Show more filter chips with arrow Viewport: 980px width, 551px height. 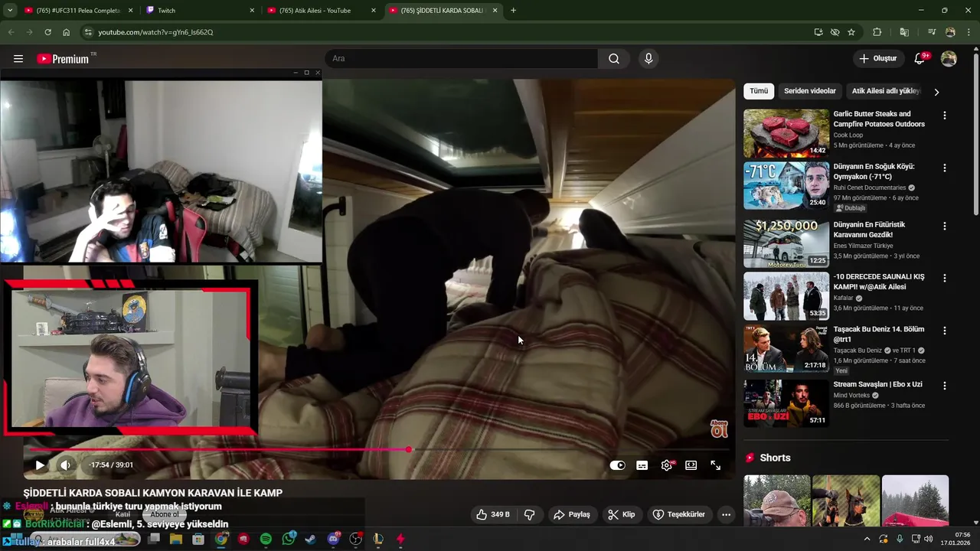[936, 92]
